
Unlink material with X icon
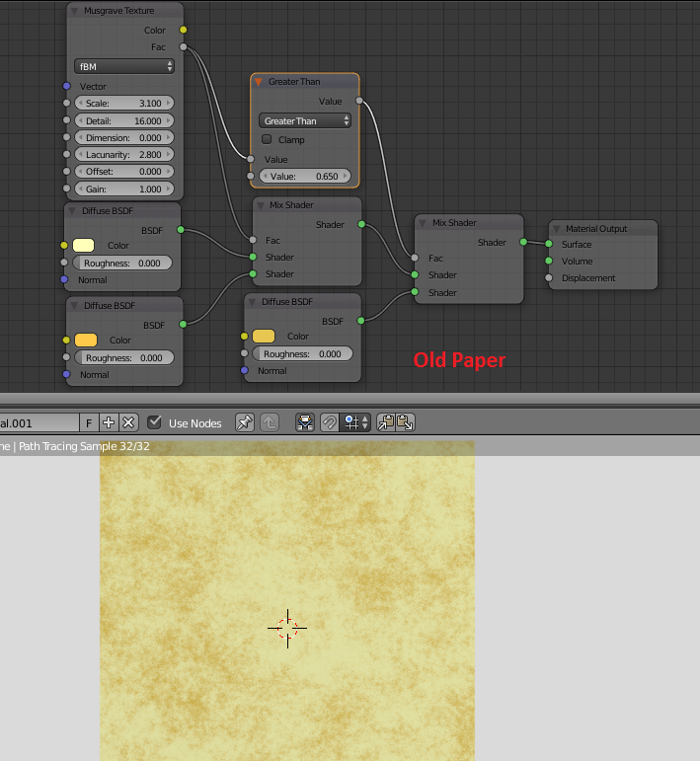pyautogui.click(x=128, y=422)
